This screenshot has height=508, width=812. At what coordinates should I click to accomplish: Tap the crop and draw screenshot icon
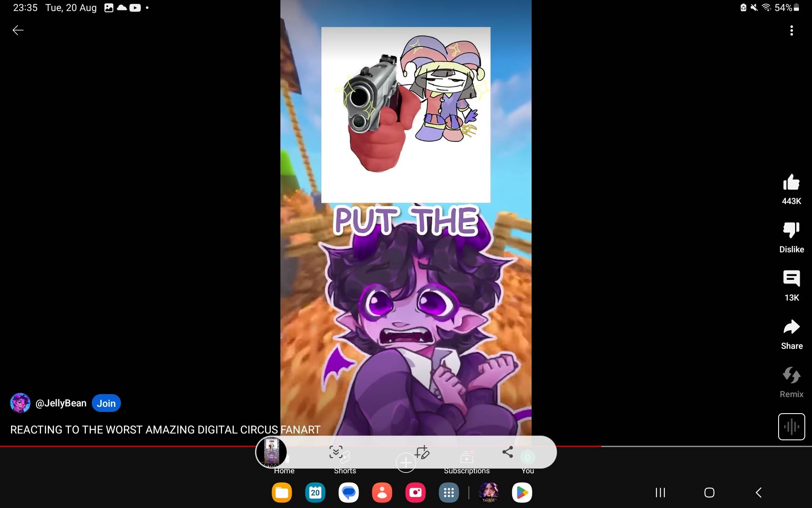[422, 452]
